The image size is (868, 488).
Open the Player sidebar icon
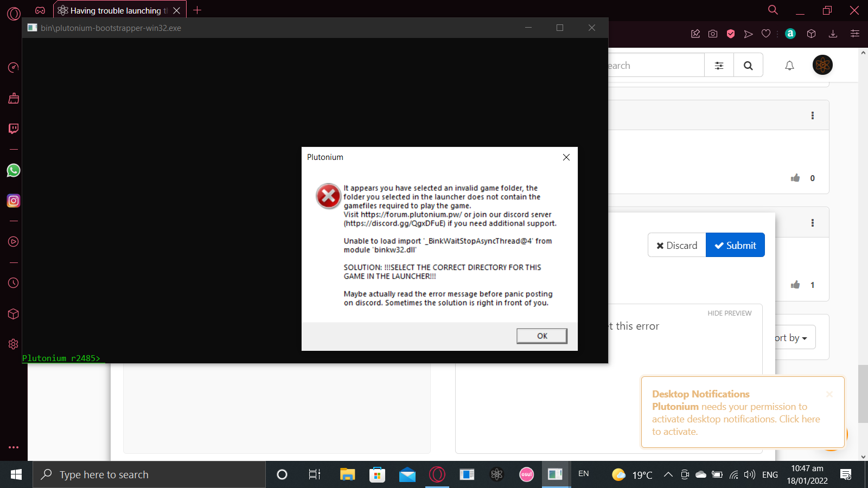(x=14, y=242)
